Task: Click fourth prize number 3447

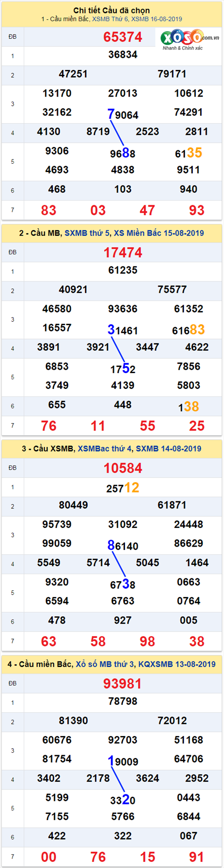Action: point(147,347)
